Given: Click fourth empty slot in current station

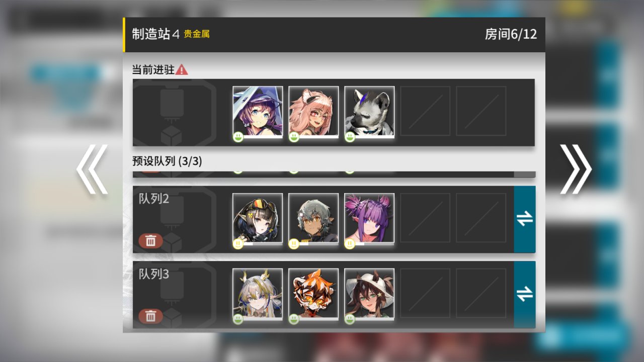Looking at the screenshot, I should click(x=425, y=111).
